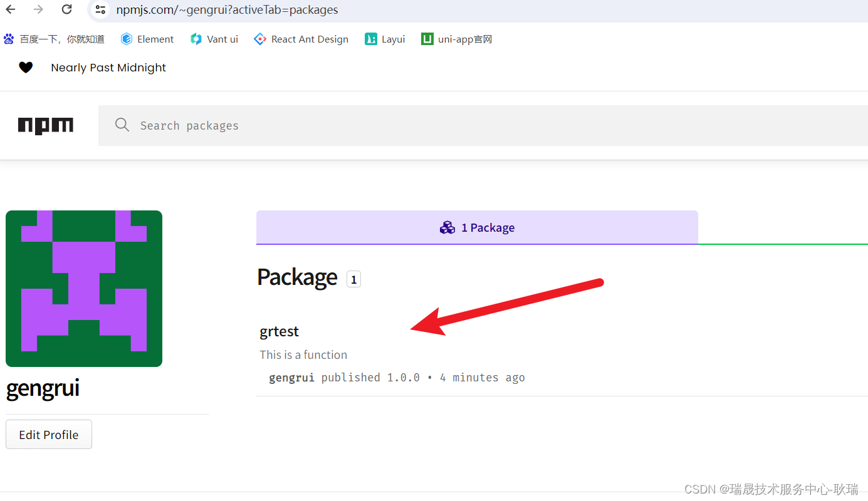Click the packages boxes icon in tab
This screenshot has width=868, height=501.
click(447, 227)
